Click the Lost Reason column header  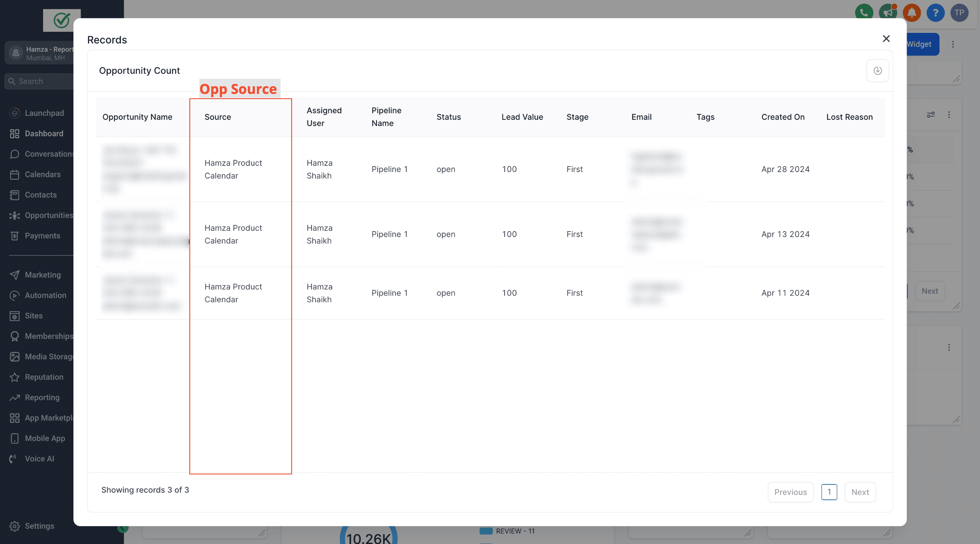849,117
